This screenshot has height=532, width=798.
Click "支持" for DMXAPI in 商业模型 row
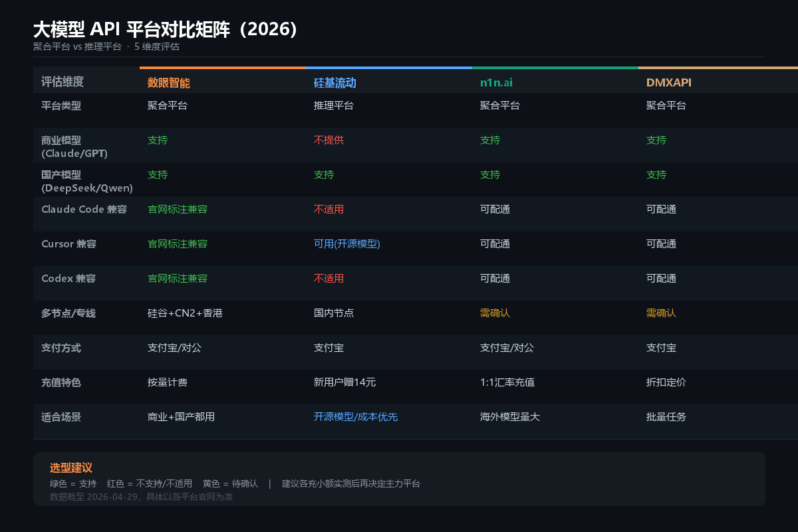point(656,140)
